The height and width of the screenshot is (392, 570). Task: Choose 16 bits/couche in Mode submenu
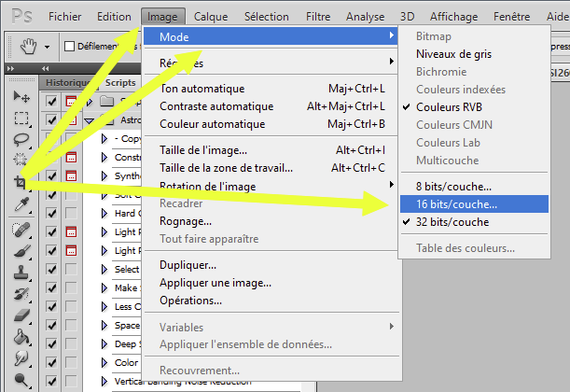point(474,204)
